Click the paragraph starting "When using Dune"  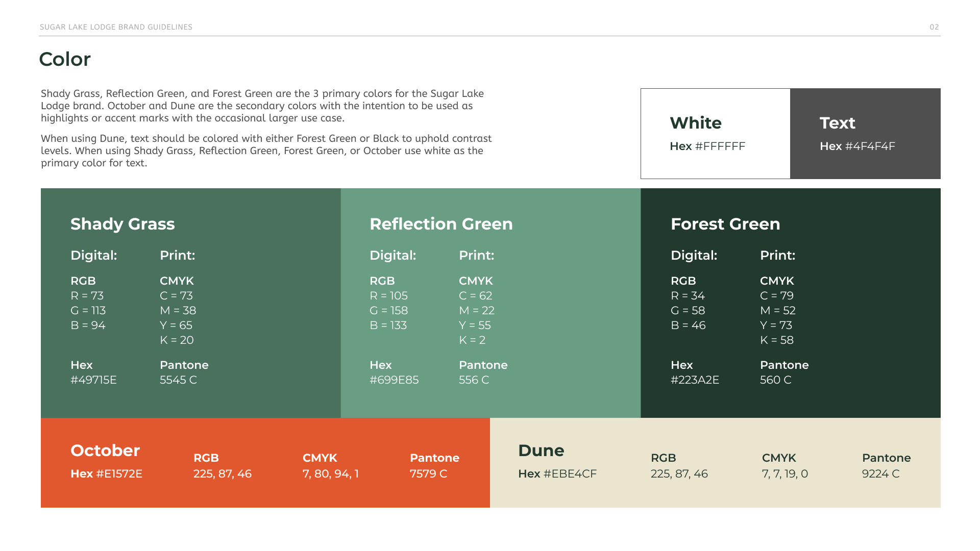266,151
